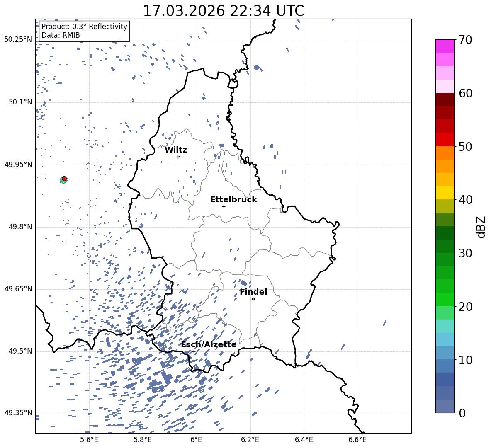
Task: Click the 20 tick label on colorbar
Action: coord(465,307)
